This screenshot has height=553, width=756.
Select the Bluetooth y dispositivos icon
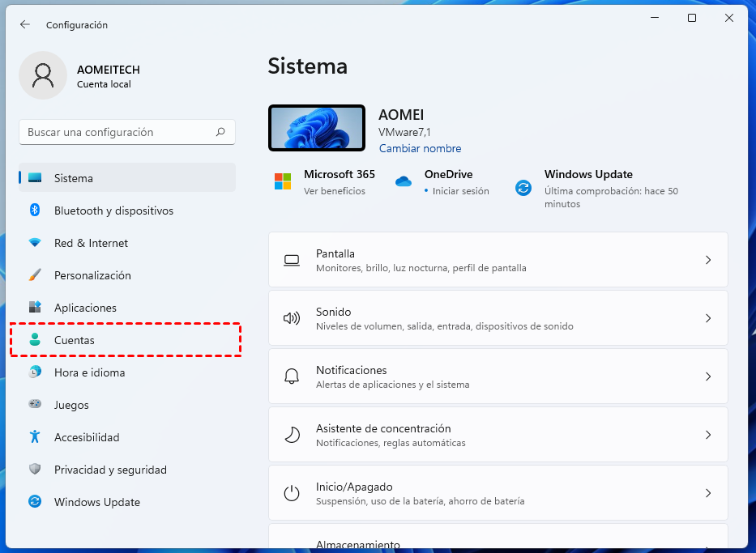[x=34, y=211]
